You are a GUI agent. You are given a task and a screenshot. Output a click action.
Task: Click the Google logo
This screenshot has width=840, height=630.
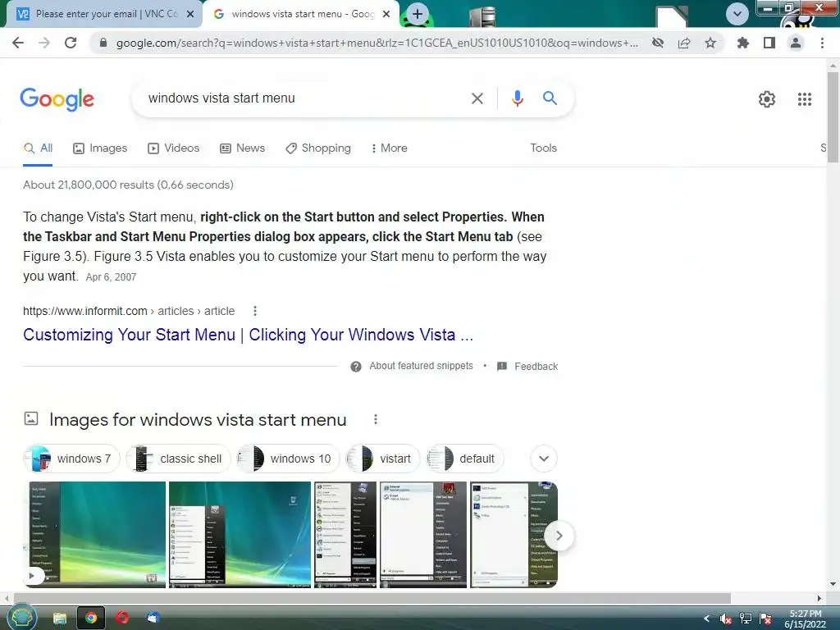pyautogui.click(x=57, y=99)
